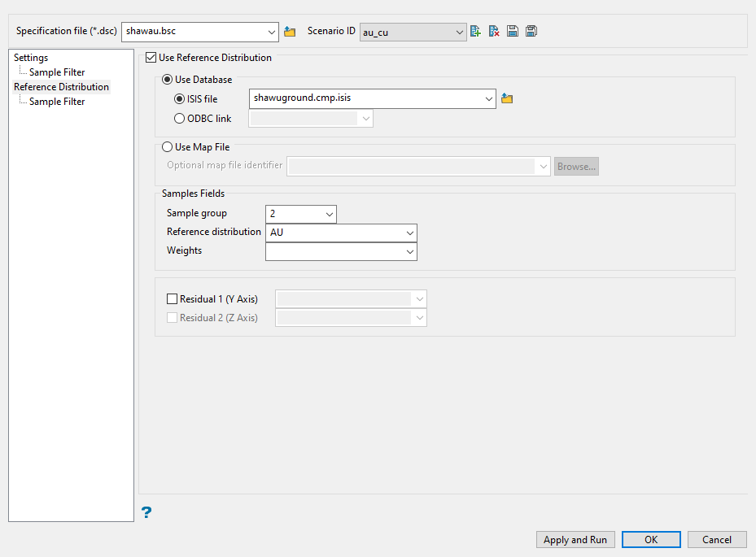Choose the ODBC link radio option
The image size is (756, 557).
[x=180, y=119]
